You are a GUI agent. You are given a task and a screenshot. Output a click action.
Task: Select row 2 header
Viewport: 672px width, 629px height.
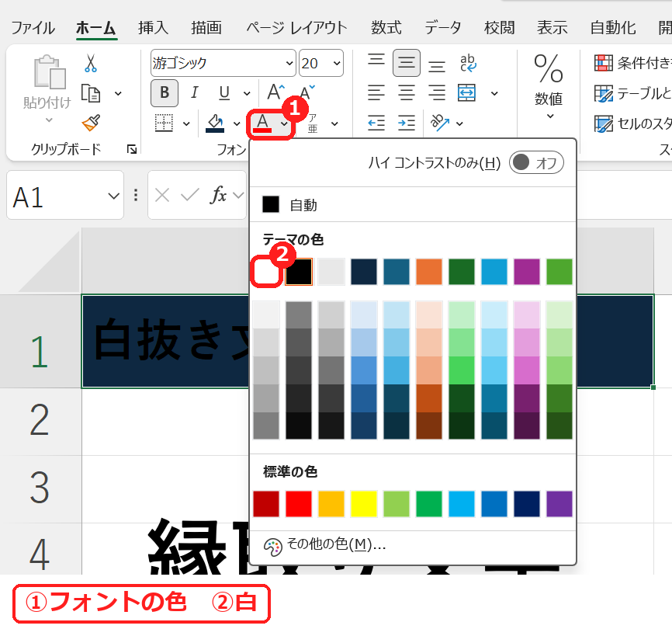[x=40, y=422]
